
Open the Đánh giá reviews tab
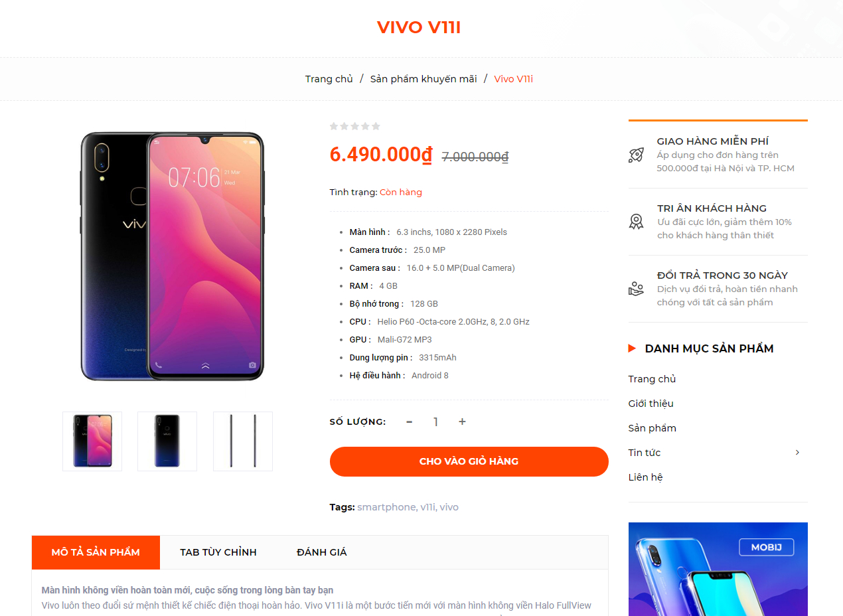coord(321,552)
